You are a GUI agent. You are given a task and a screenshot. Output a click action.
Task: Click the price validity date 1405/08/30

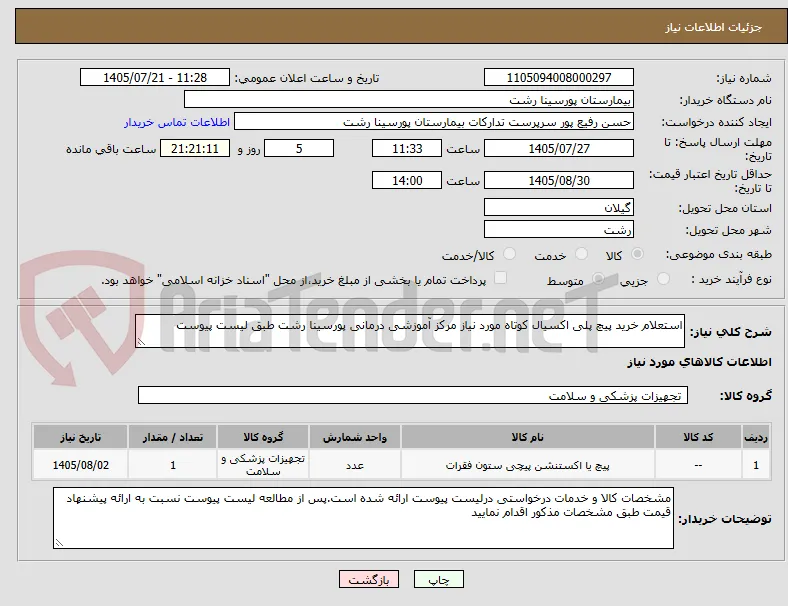(x=558, y=180)
